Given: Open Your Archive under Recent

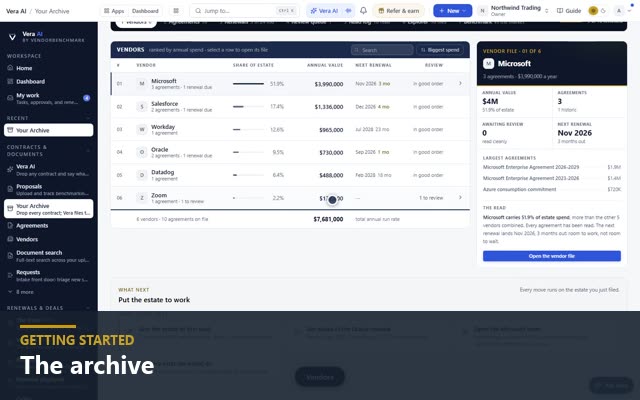Looking at the screenshot, I should pos(49,130).
